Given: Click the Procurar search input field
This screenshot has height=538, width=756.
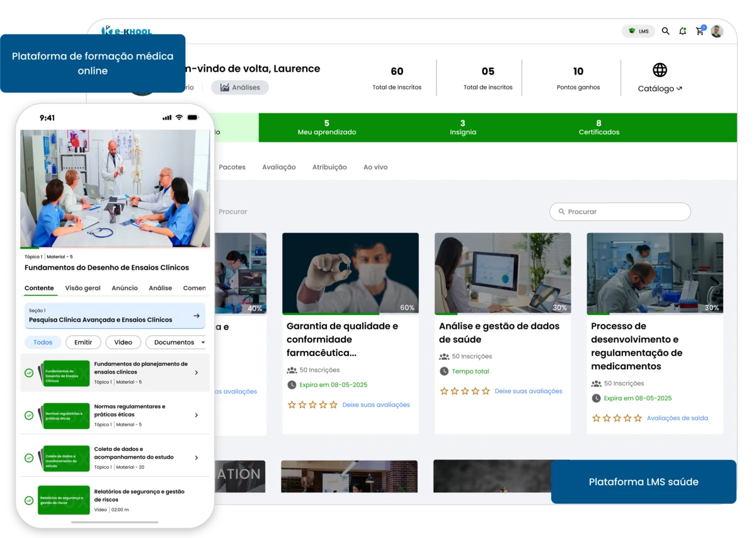Looking at the screenshot, I should click(x=619, y=212).
